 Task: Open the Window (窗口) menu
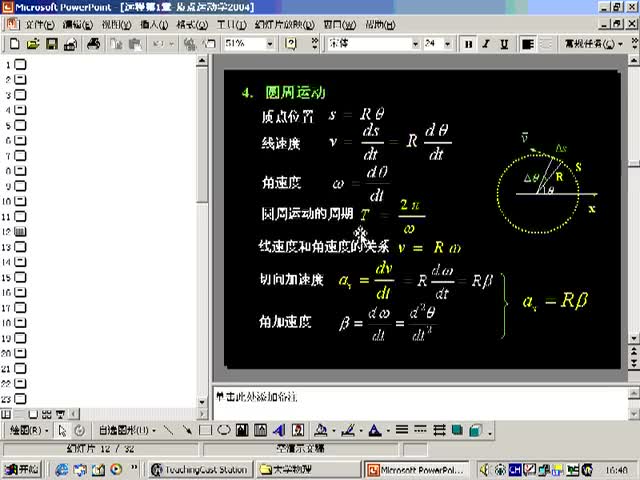[340, 25]
